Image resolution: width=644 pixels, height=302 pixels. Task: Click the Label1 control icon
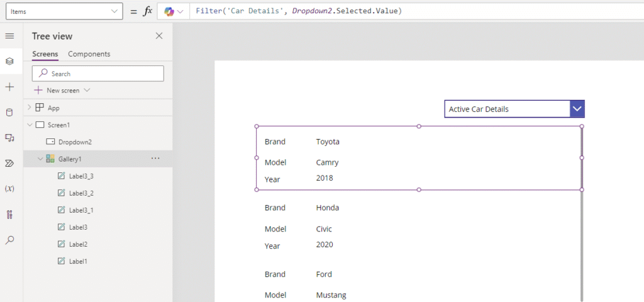click(x=61, y=261)
